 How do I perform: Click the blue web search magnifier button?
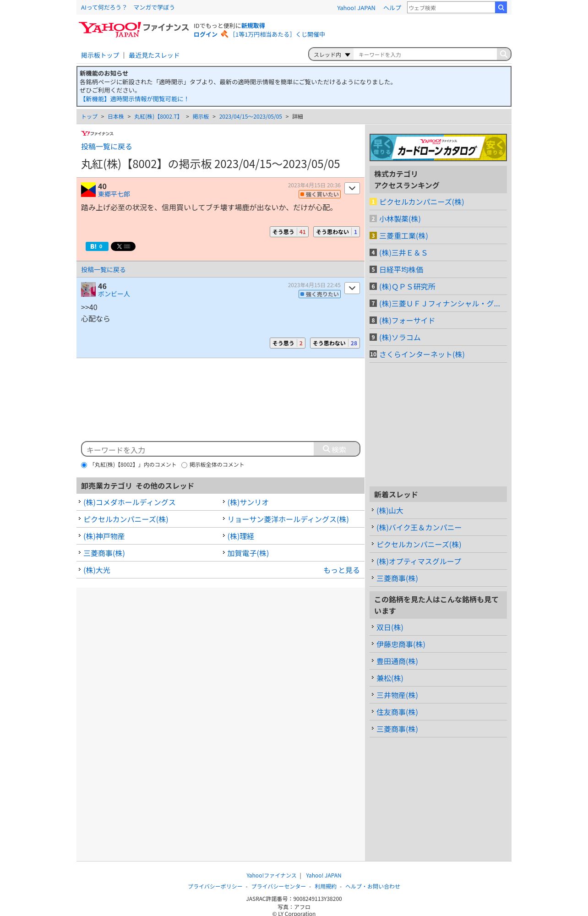coord(501,7)
